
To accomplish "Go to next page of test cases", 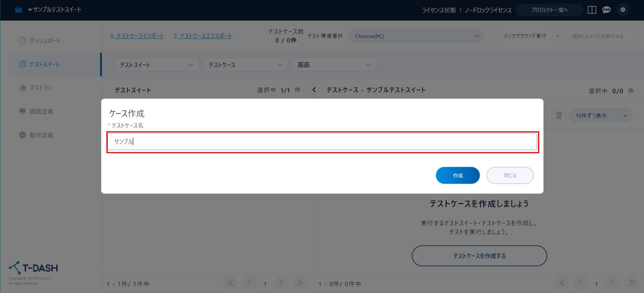I will (x=612, y=283).
